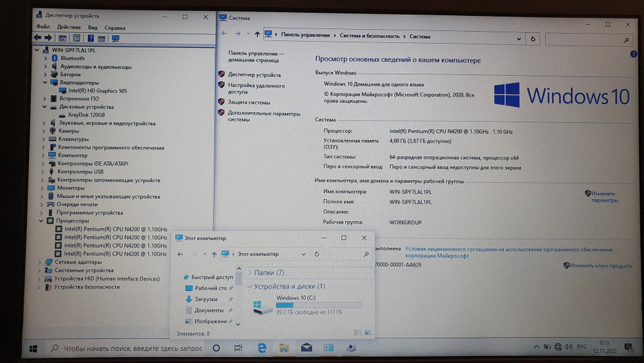Open Task View on taskbar
This screenshot has height=363, width=644.
238,348
